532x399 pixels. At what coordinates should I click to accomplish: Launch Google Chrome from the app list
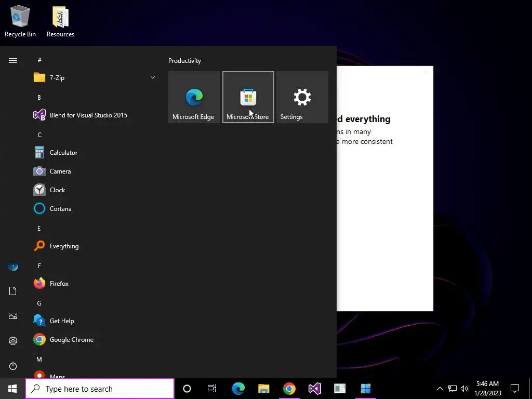click(x=95, y=340)
